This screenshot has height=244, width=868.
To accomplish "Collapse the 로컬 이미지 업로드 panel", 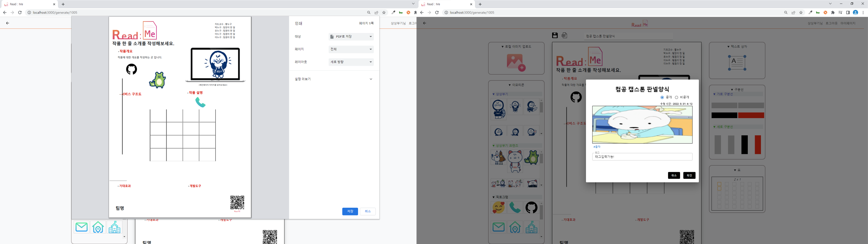I will (516, 46).
